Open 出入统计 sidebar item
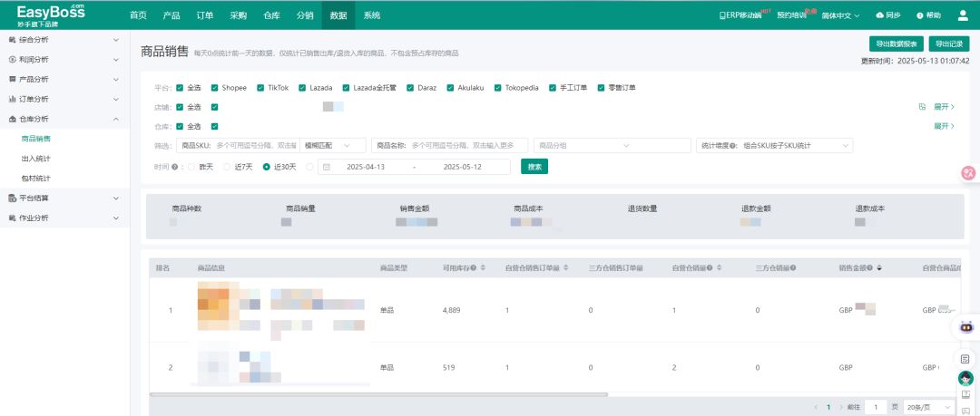The image size is (980, 416). pos(36,159)
